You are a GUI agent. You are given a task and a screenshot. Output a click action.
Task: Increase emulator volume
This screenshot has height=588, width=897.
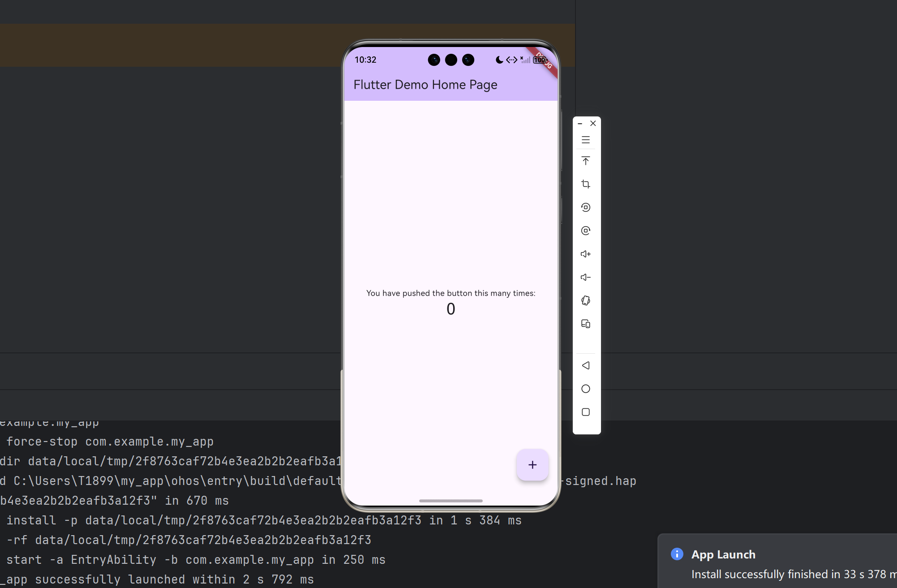tap(585, 254)
